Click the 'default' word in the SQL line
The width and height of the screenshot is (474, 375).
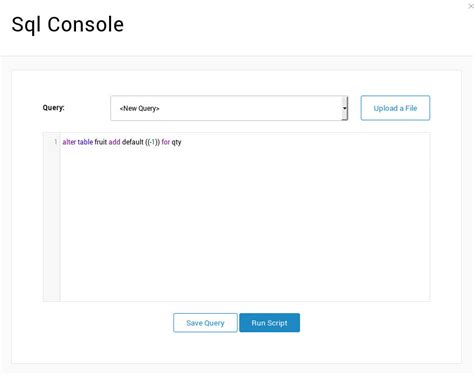point(133,142)
